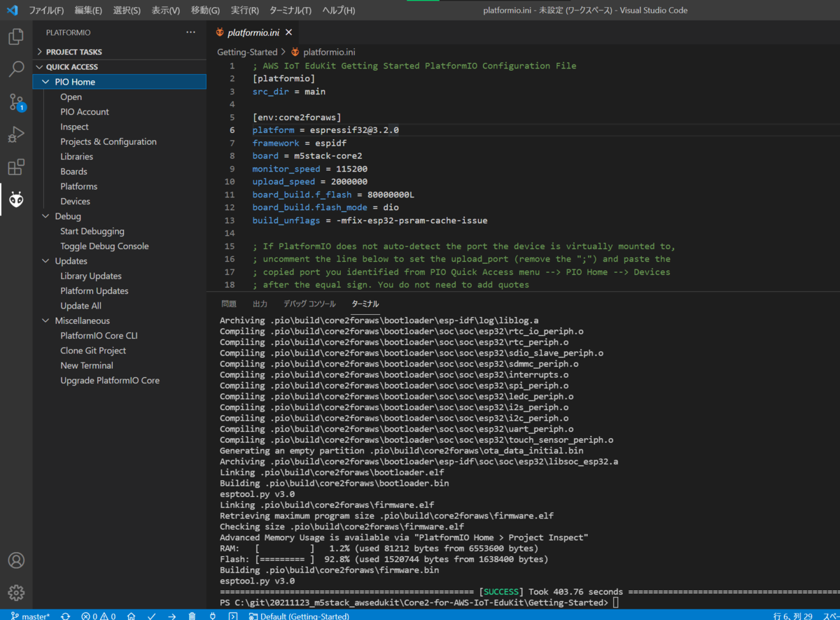Click PlatformIO Serial Monitor plug icon
Screen dimensions: 840x620
pos(212,616)
